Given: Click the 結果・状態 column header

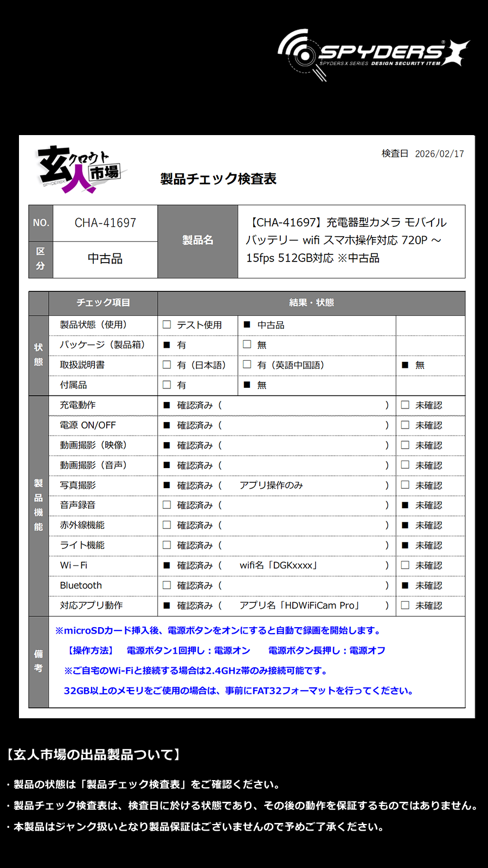Looking at the screenshot, I should (x=312, y=303).
